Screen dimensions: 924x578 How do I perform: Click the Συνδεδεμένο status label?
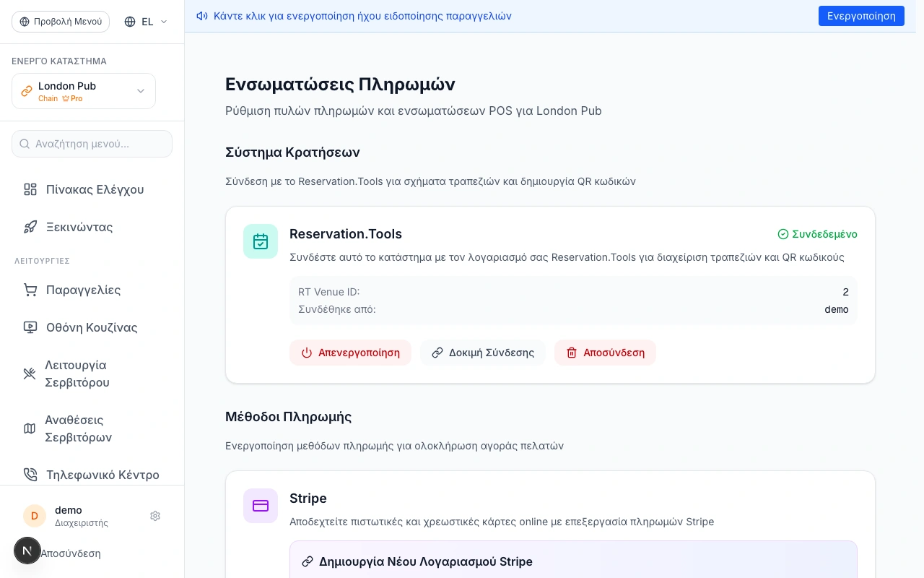click(x=824, y=234)
